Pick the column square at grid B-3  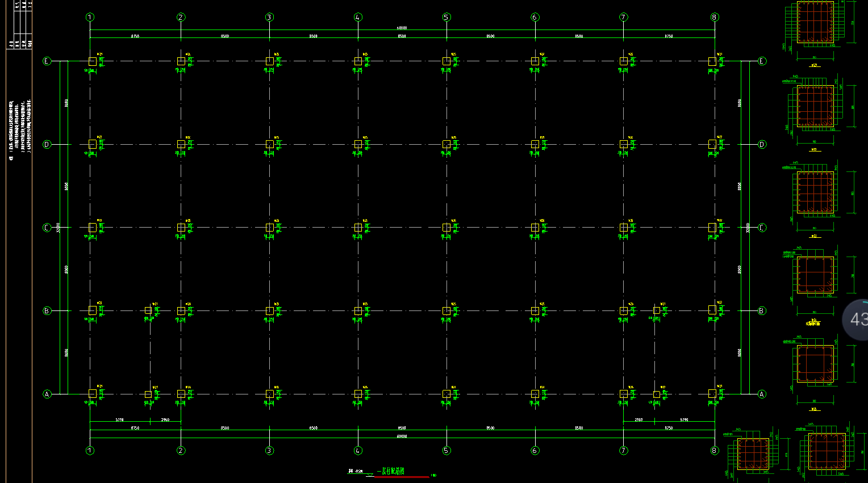click(269, 310)
